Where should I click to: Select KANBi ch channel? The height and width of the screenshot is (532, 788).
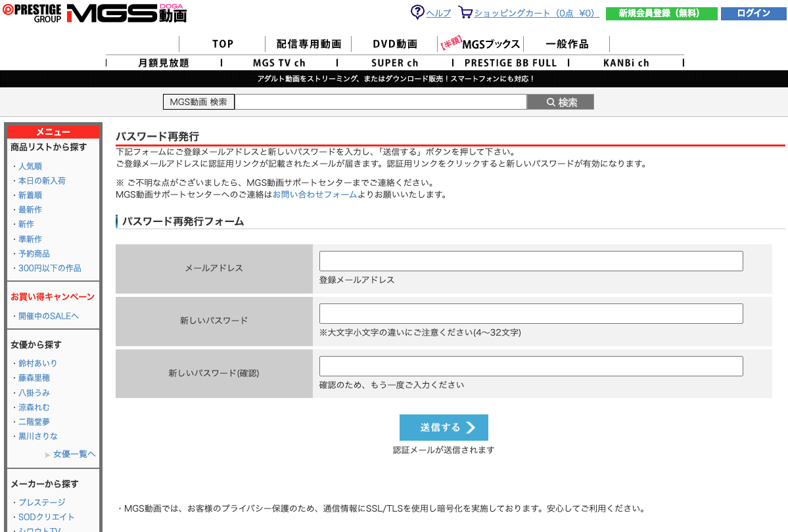tap(626, 63)
